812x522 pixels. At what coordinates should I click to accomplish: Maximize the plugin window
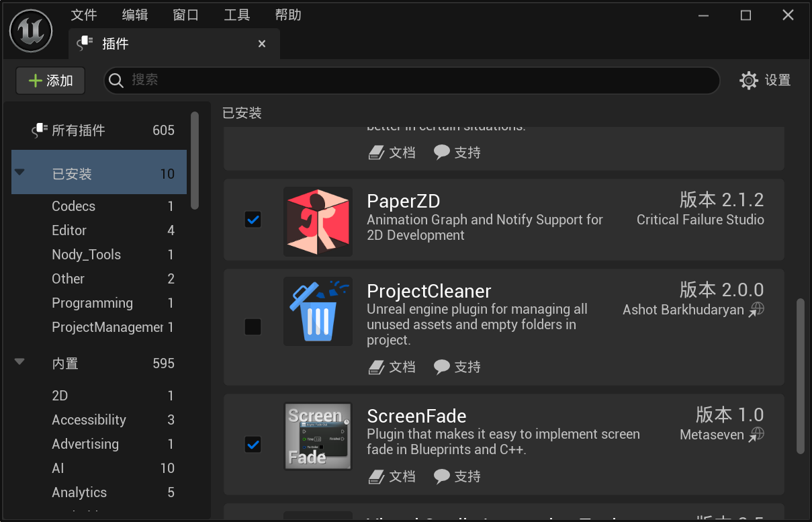pyautogui.click(x=746, y=15)
